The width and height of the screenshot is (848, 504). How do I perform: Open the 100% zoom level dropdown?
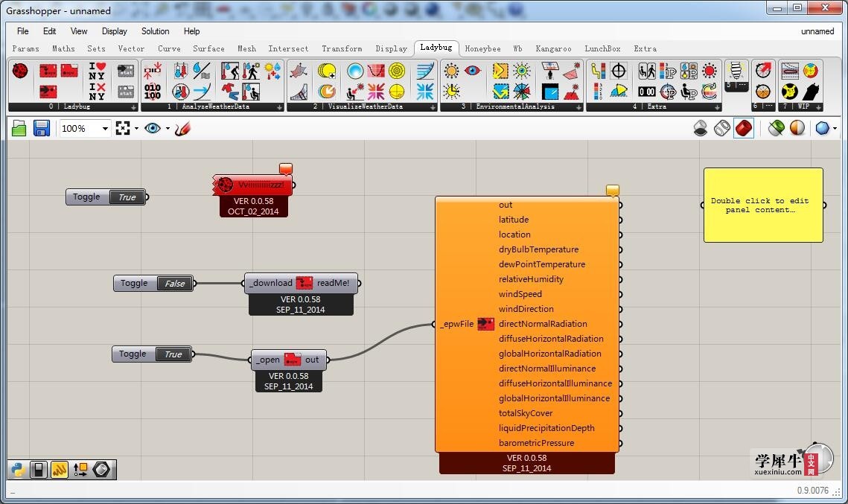pyautogui.click(x=106, y=129)
